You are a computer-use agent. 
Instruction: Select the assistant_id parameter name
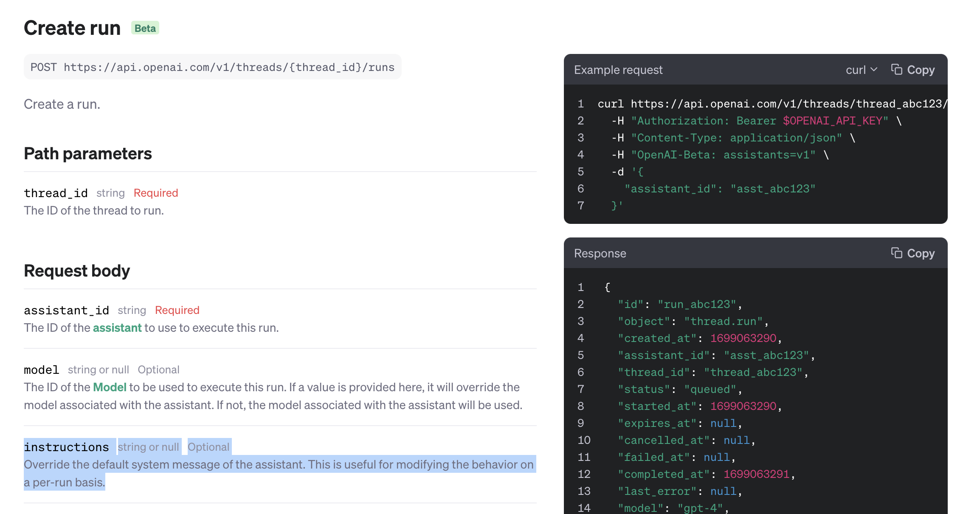(66, 310)
